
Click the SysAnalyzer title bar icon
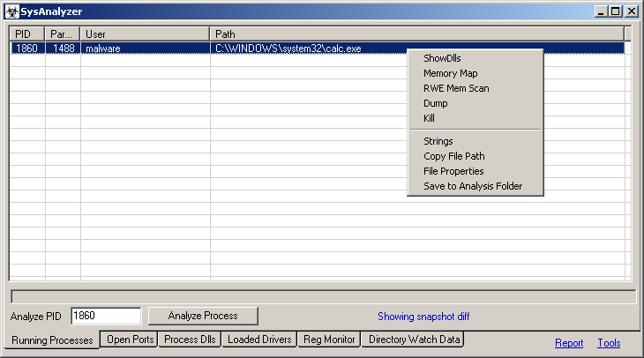pos(12,11)
